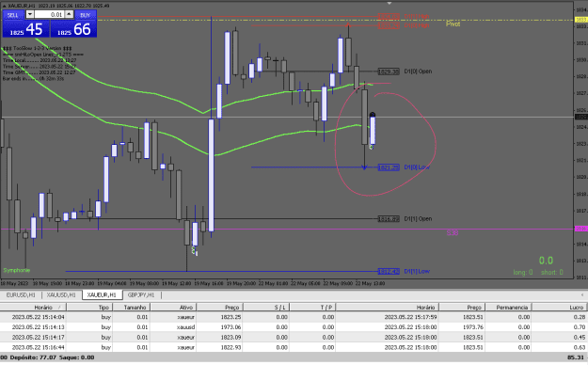Click the chart shift triangle marker at top

tap(389, 3)
